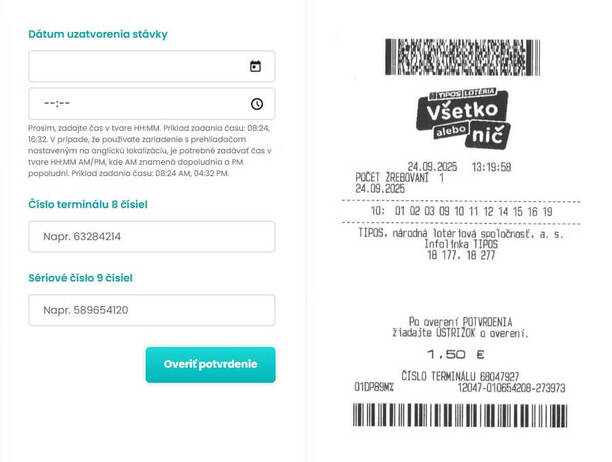Open the calendar date picker icon
This screenshot has height=462, width=612.
(x=255, y=66)
